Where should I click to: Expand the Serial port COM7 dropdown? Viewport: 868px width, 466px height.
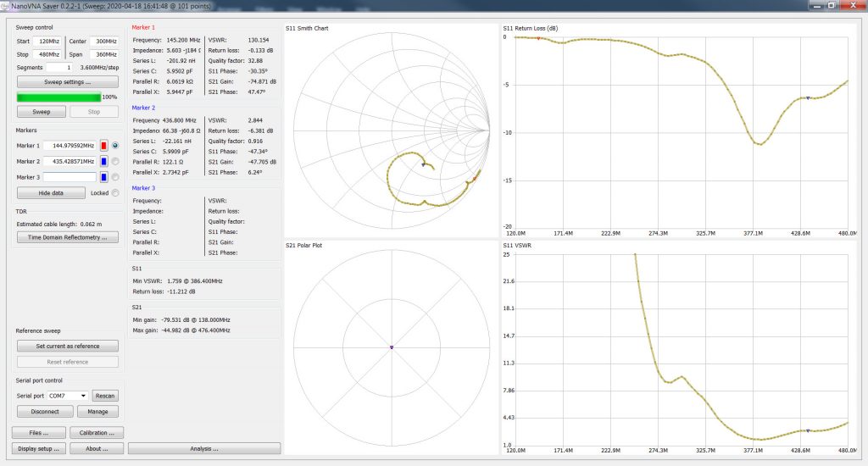66,396
